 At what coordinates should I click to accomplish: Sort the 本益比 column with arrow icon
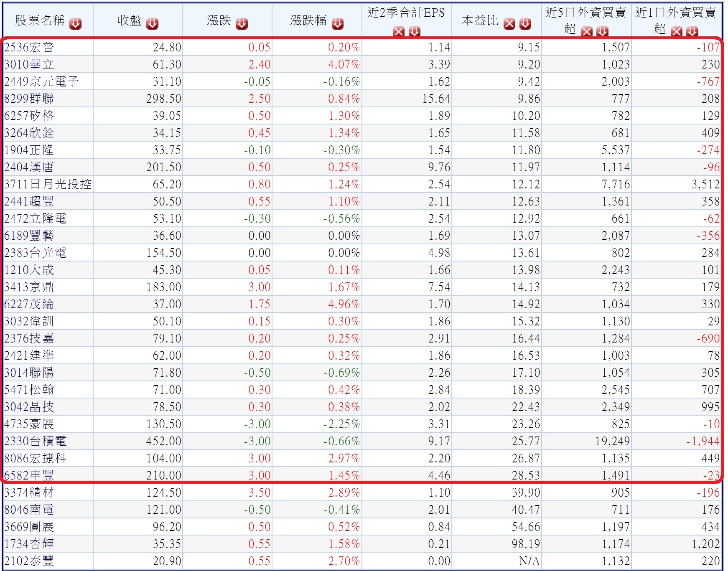(525, 24)
